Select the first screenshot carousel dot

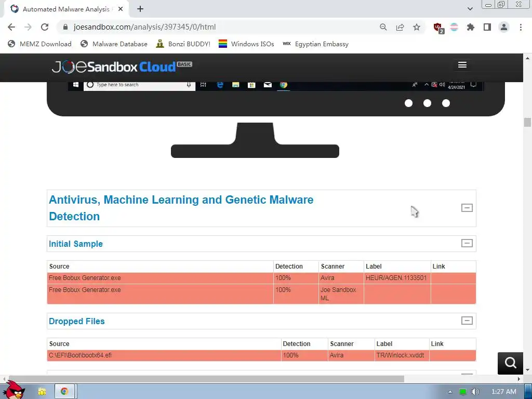tap(408, 103)
